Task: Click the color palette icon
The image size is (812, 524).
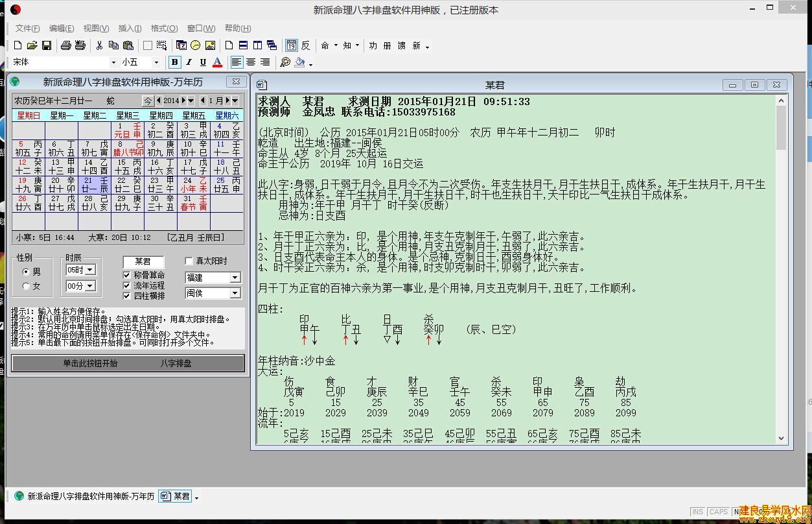Action: click(x=284, y=62)
